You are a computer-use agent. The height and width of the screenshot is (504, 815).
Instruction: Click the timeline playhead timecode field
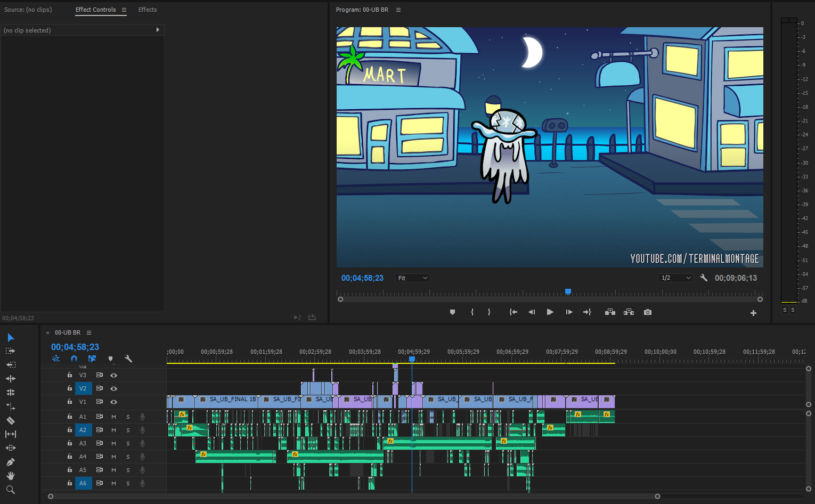[75, 347]
